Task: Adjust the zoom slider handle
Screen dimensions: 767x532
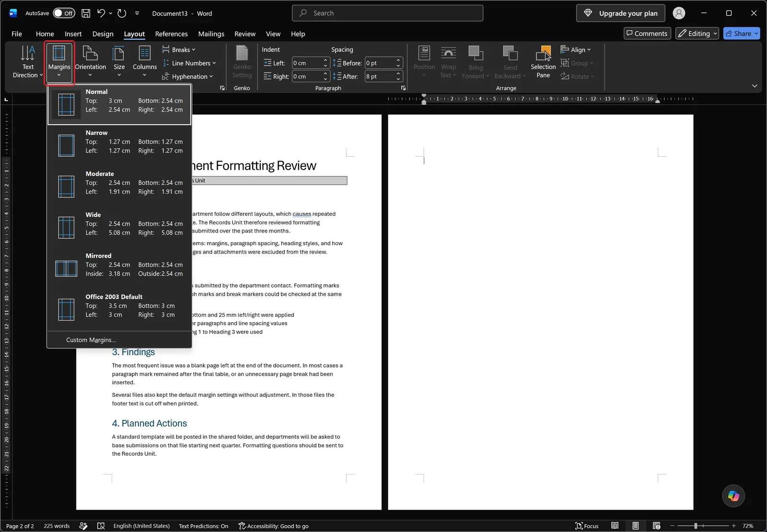Action: (696, 526)
